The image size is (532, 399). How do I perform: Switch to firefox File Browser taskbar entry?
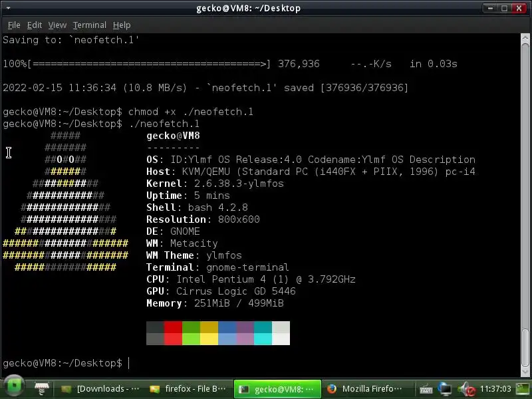pyautogui.click(x=188, y=389)
